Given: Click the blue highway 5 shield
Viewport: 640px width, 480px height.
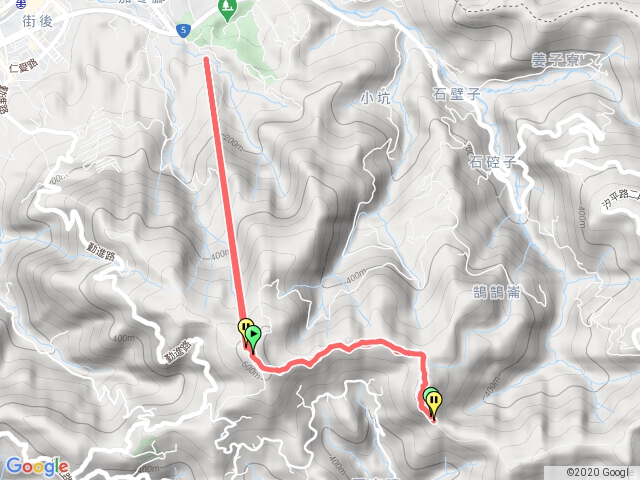Looking at the screenshot, I should click(183, 31).
